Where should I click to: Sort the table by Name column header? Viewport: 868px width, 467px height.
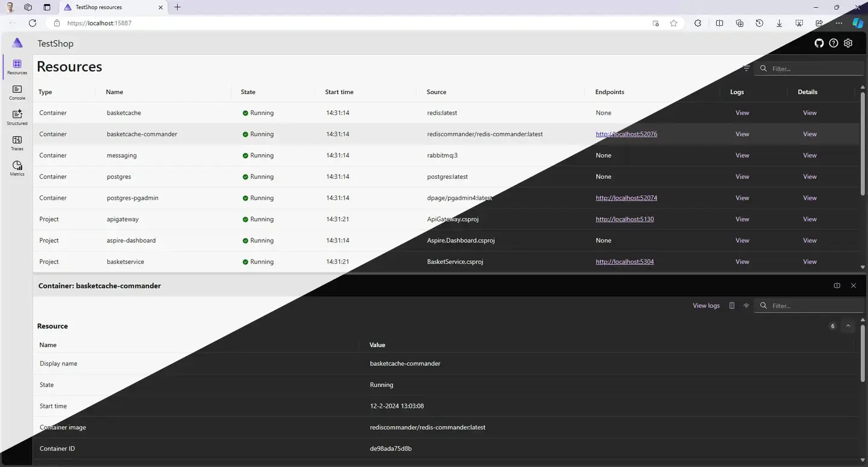pos(115,92)
